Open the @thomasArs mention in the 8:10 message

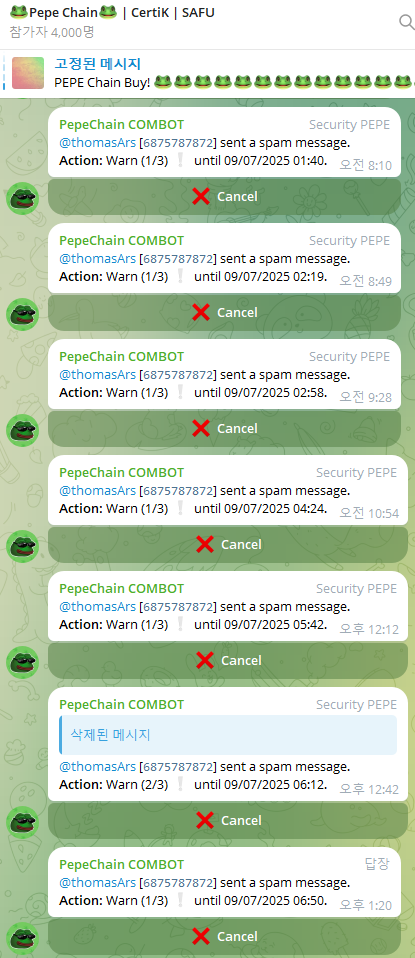click(97, 143)
